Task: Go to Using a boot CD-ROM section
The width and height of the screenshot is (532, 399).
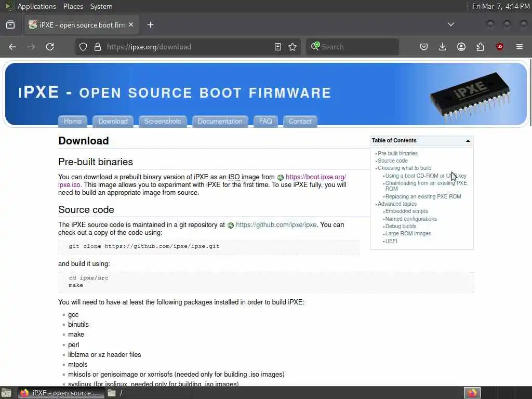Action: 426,176
